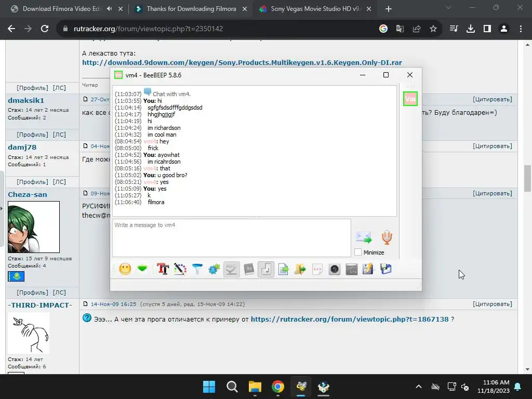
Task: Open Windows Start menu
Action: [x=209, y=387]
